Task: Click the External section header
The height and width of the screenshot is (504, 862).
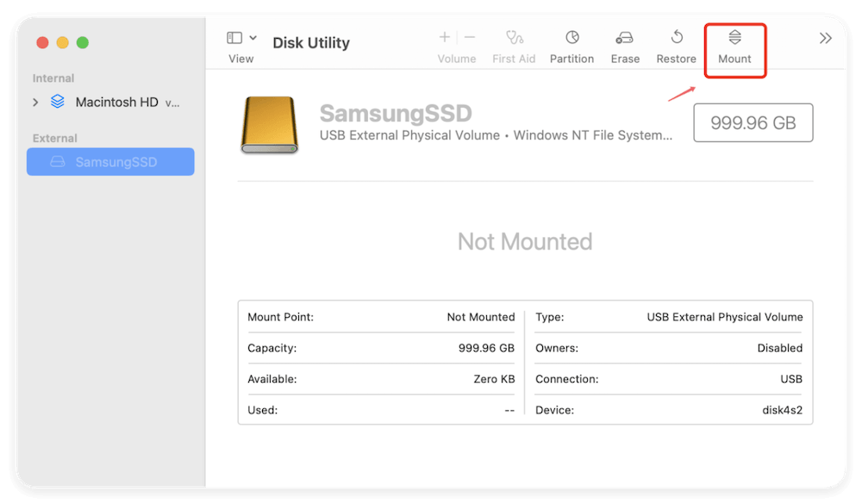Action: (54, 138)
